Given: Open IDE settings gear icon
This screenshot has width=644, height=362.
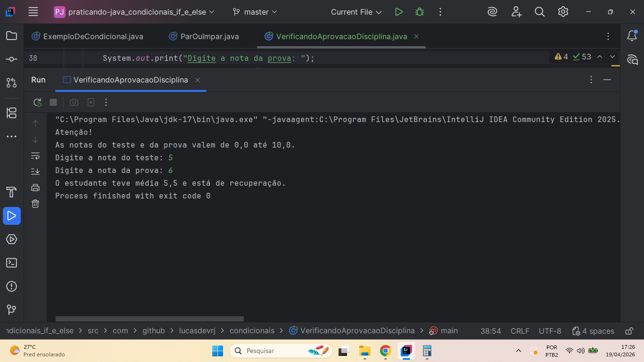Looking at the screenshot, I should point(563,12).
